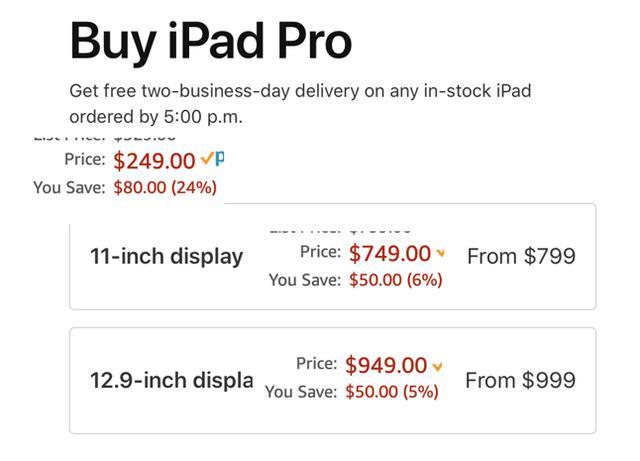Screen dimensions: 640x461
Task: Click the From $999 price text
Action: [x=520, y=380]
